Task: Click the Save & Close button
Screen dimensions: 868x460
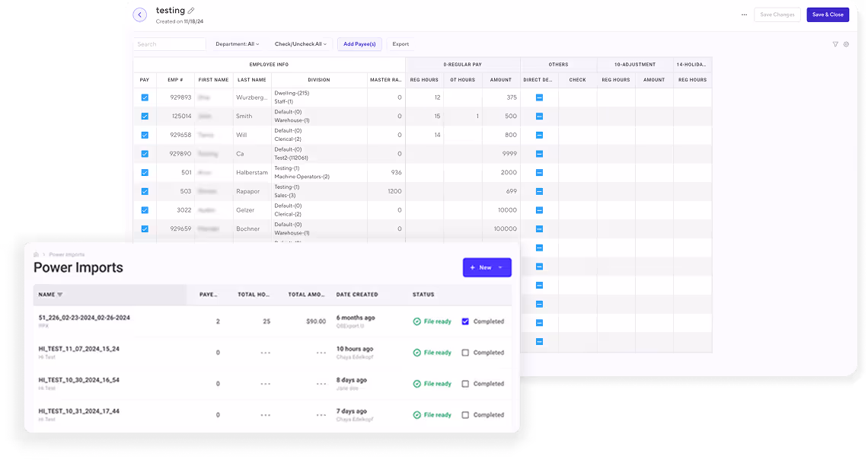Action: pyautogui.click(x=828, y=15)
